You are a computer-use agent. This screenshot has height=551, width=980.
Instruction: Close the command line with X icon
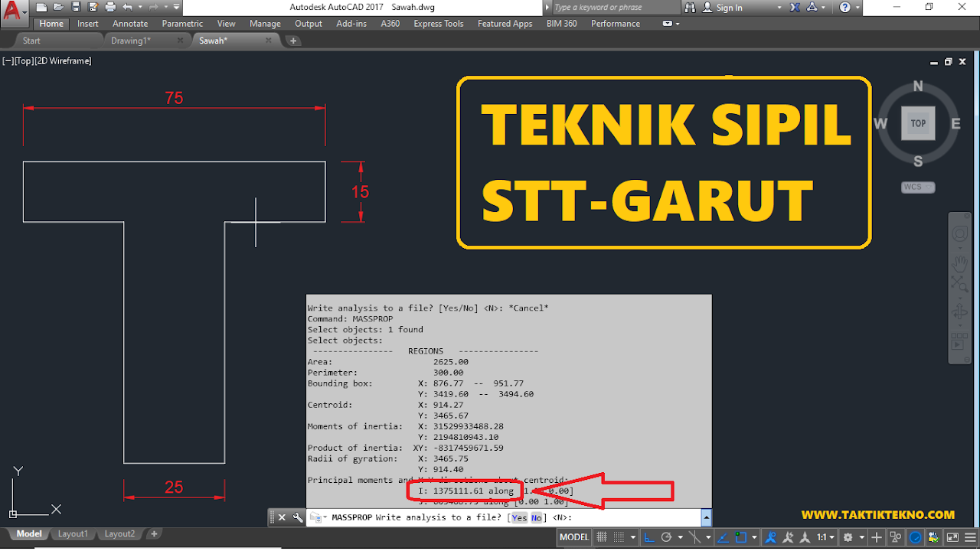tap(282, 517)
